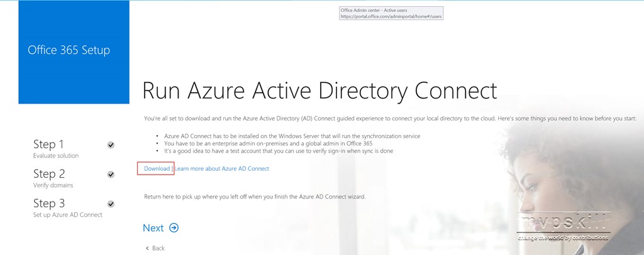644x255 pixels.
Task: Click the Verify domains subtitle
Action: tap(53, 185)
